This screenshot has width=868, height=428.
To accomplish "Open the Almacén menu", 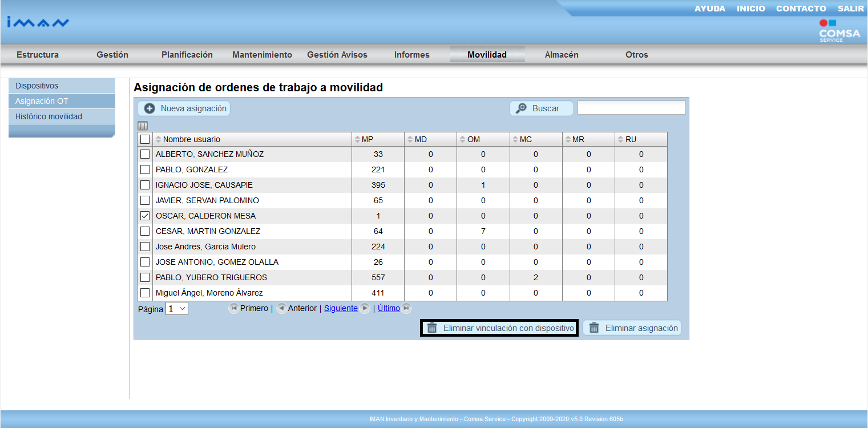I will click(x=562, y=55).
